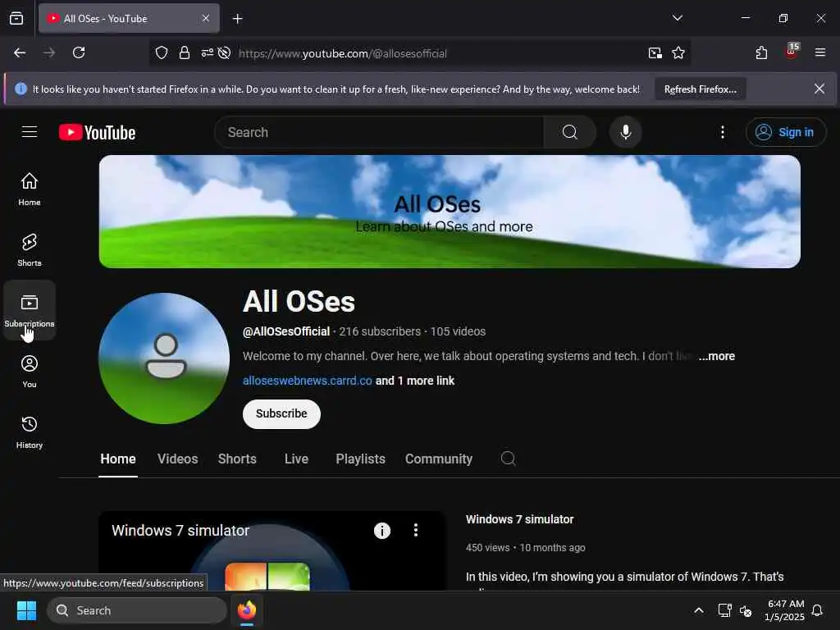This screenshot has height=630, width=840.
Task: View site security lock information
Action: [185, 52]
